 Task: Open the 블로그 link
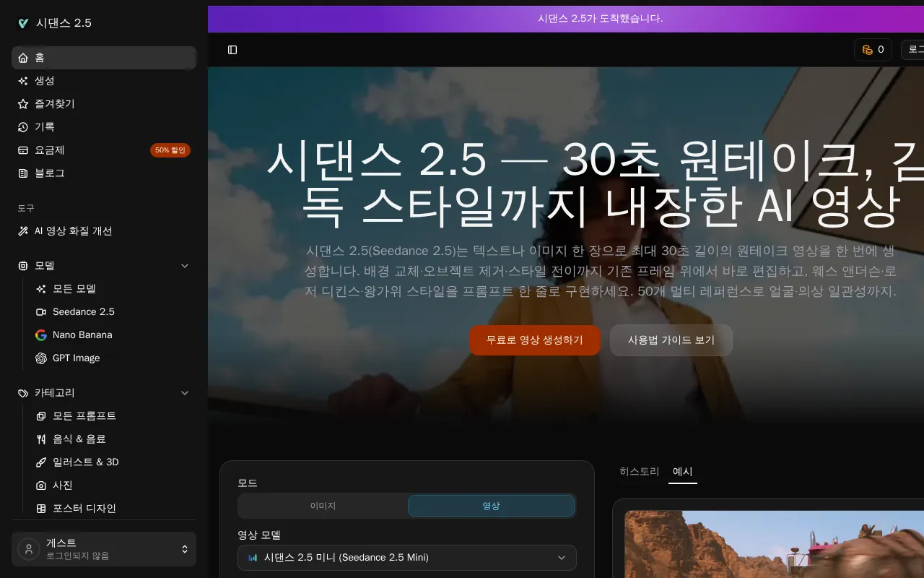[104, 173]
